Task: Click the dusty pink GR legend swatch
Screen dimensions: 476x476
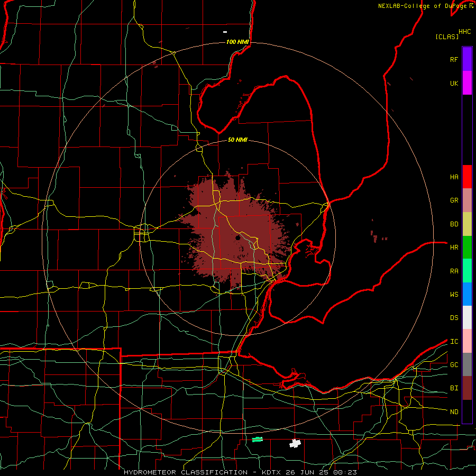Action: click(x=467, y=200)
